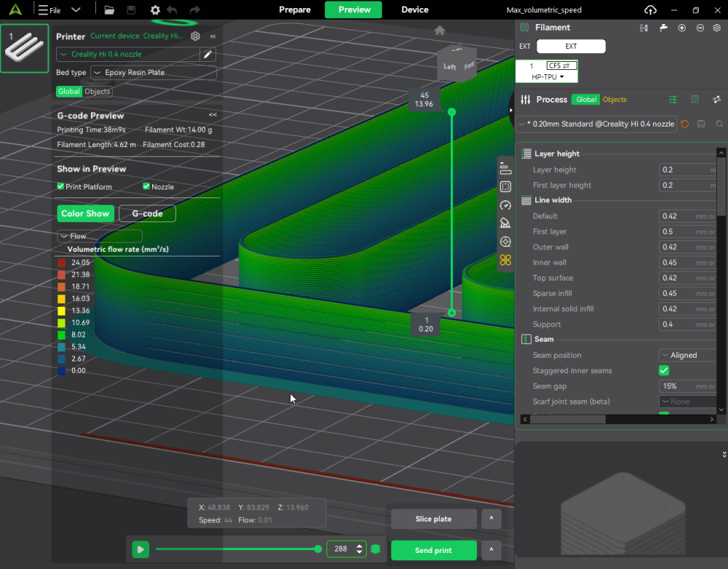
Task: Switch to the Prepare tab
Action: point(295,9)
